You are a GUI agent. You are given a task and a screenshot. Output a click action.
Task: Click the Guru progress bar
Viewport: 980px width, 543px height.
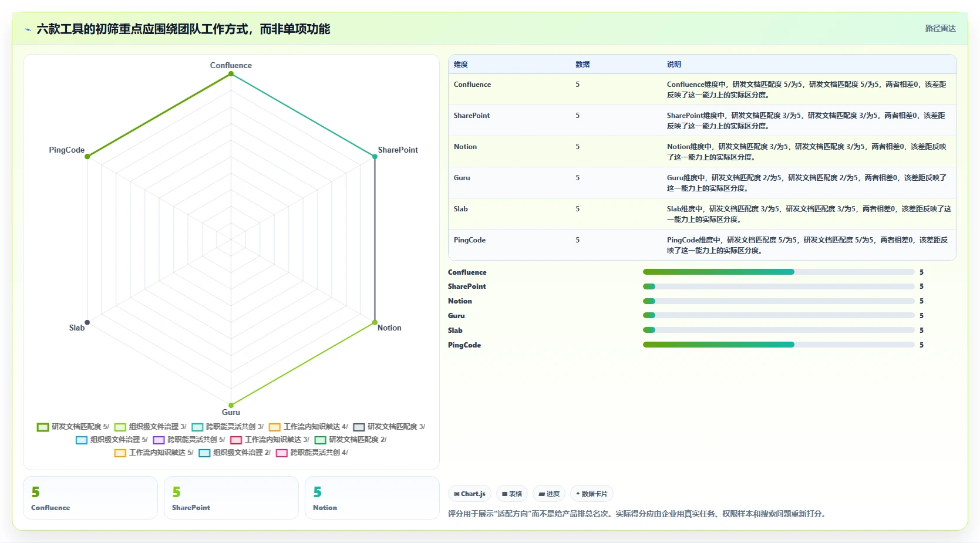click(x=779, y=315)
